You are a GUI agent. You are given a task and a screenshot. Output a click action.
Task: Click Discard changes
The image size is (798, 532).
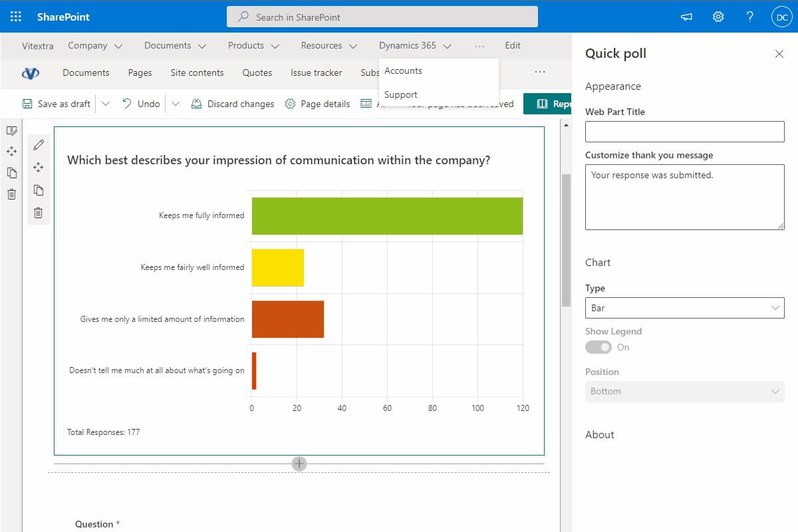(x=233, y=104)
